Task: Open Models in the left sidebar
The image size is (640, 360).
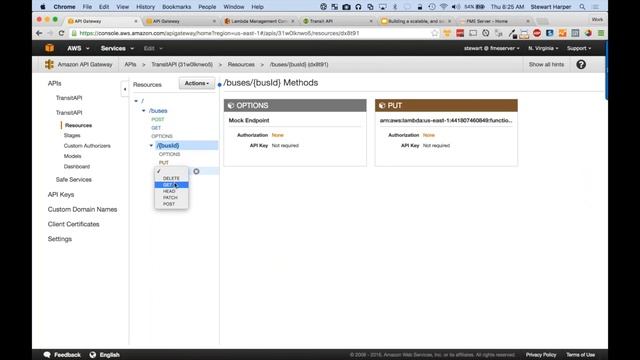Action: coord(72,156)
